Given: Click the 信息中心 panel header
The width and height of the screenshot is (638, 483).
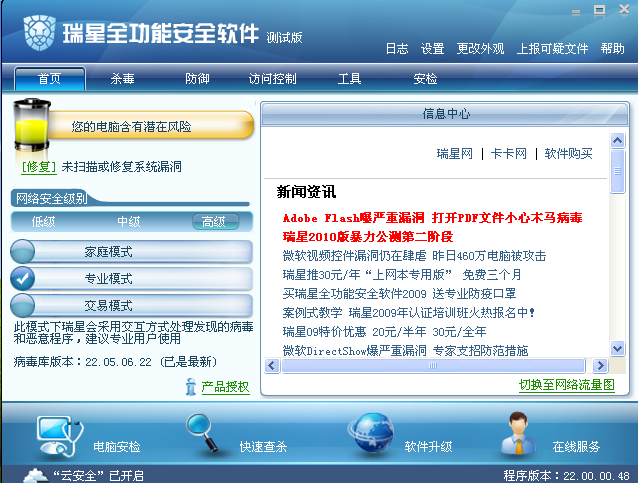Looking at the screenshot, I should [445, 114].
